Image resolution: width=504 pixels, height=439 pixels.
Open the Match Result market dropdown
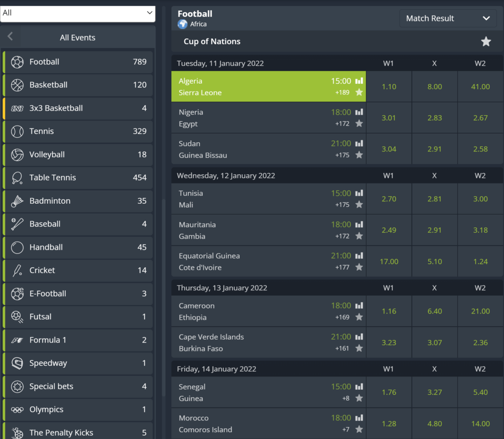click(x=447, y=19)
